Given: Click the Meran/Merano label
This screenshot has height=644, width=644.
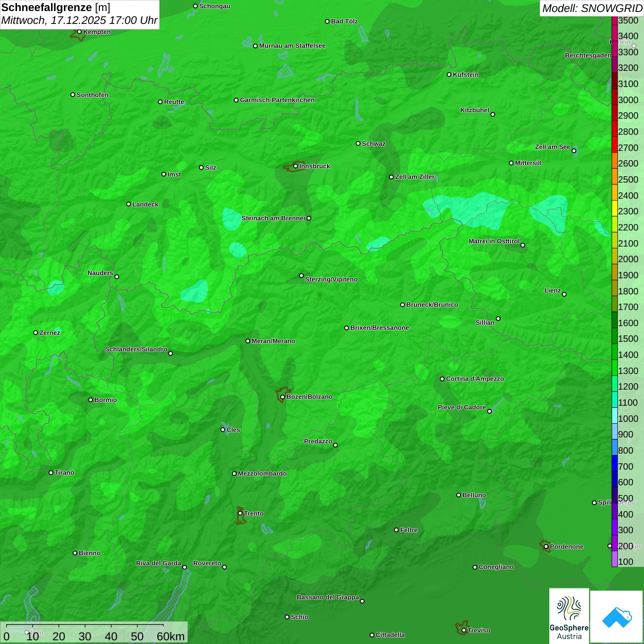Looking at the screenshot, I should pos(273,341).
